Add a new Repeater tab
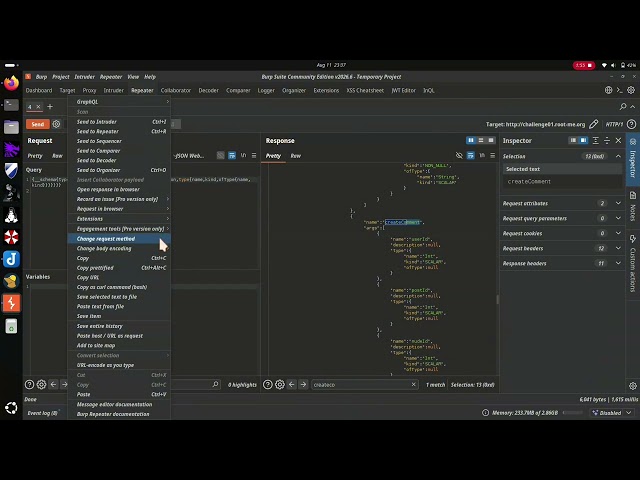640x480 pixels. point(50,107)
